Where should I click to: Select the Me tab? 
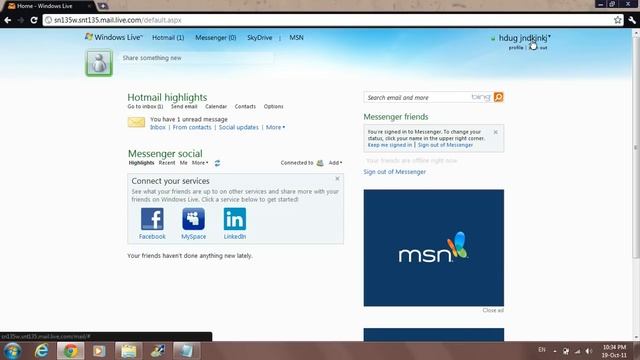pyautogui.click(x=184, y=163)
